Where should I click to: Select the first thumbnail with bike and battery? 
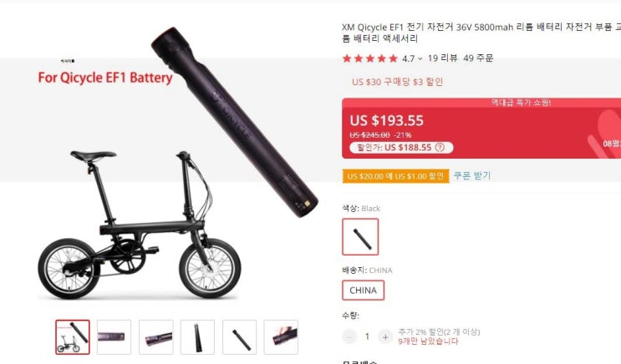click(x=73, y=337)
